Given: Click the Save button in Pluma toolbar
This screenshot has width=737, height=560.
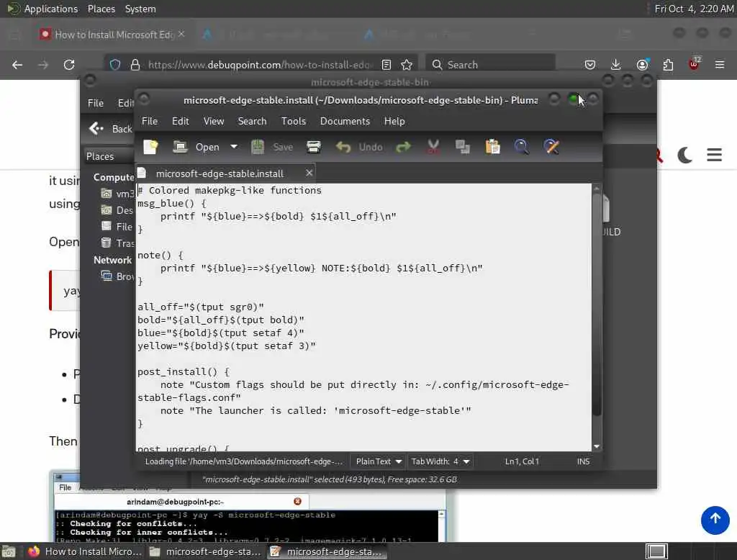Looking at the screenshot, I should tap(272, 147).
